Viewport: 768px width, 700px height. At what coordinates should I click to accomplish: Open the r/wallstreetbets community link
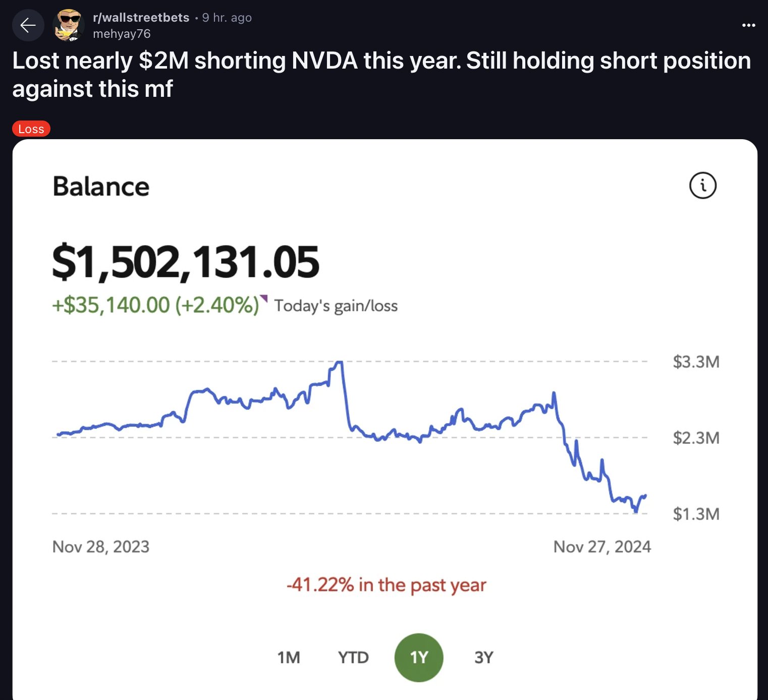[141, 18]
